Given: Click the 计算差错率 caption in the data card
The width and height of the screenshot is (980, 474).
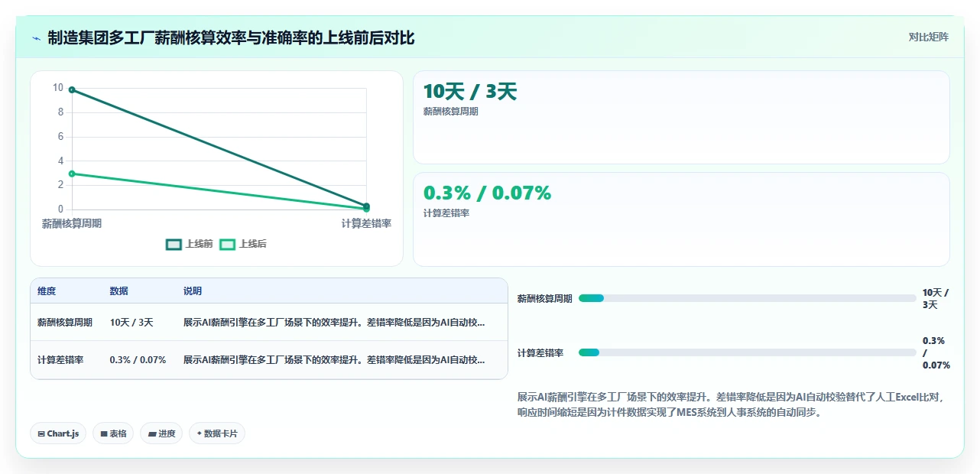Looking at the screenshot, I should click(446, 213).
